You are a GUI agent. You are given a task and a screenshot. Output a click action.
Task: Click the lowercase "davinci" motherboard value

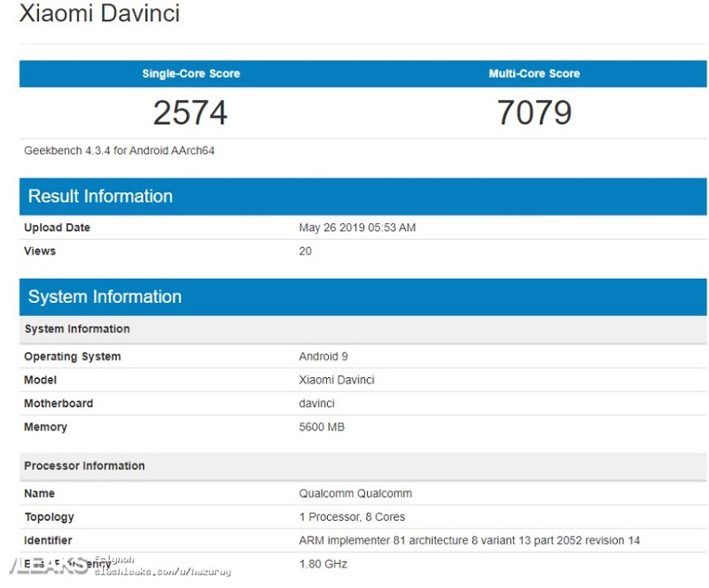pyautogui.click(x=316, y=404)
